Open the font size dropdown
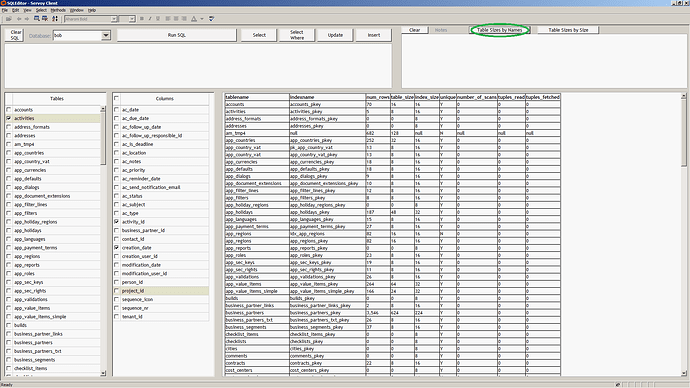690x388 pixels. point(132,19)
